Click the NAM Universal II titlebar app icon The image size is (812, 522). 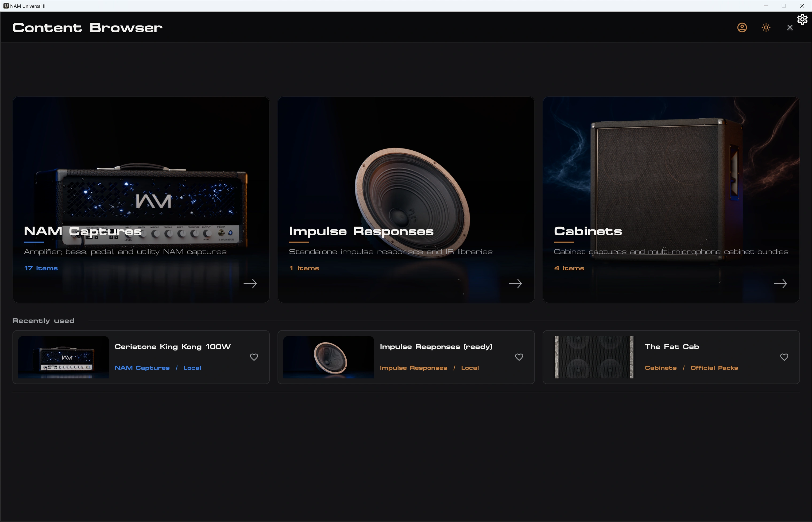click(x=6, y=6)
